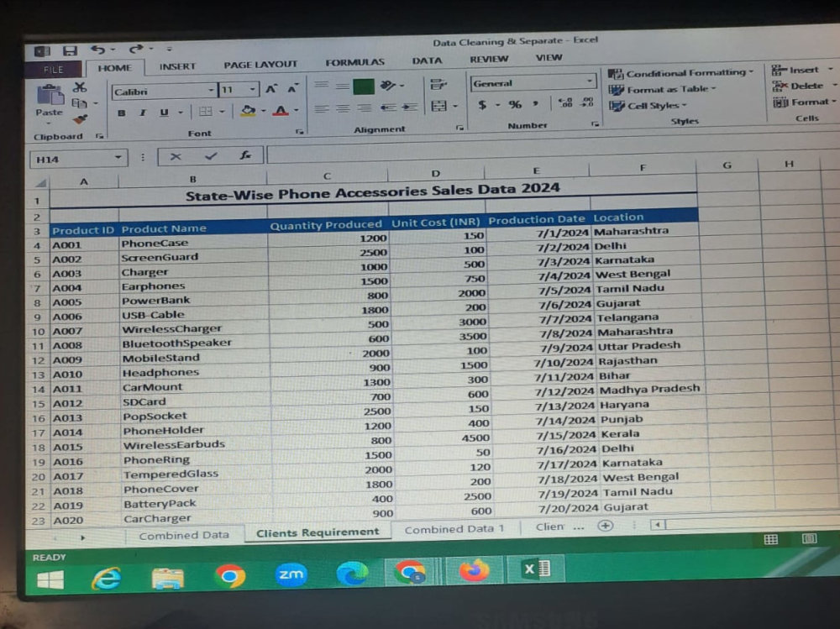Toggle Italic formatting

[x=143, y=113]
